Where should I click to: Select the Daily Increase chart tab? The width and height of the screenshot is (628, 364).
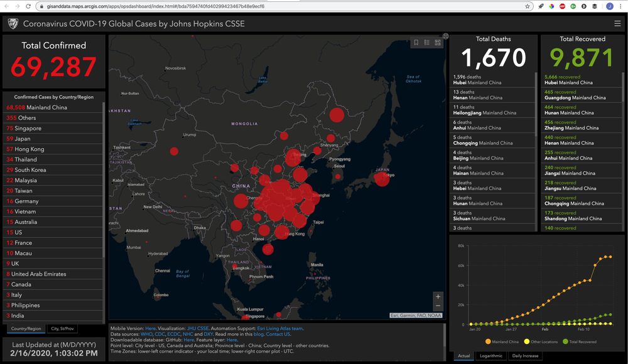pos(525,356)
